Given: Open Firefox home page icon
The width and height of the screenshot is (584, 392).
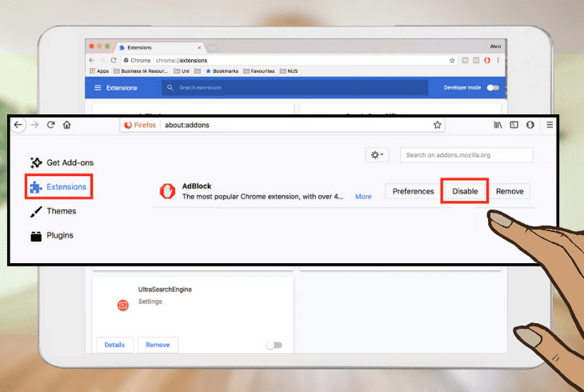Looking at the screenshot, I should (x=66, y=125).
